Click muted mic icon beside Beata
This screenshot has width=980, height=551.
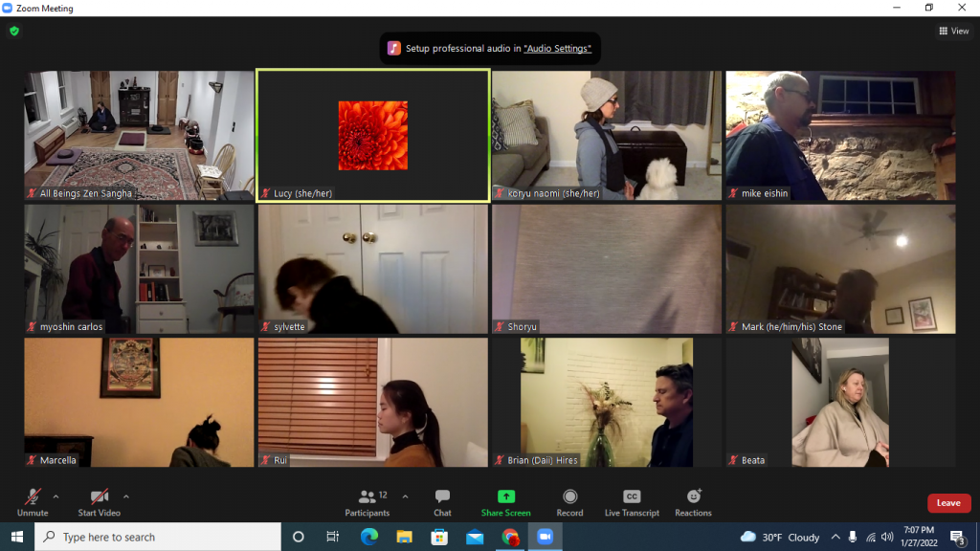point(734,460)
